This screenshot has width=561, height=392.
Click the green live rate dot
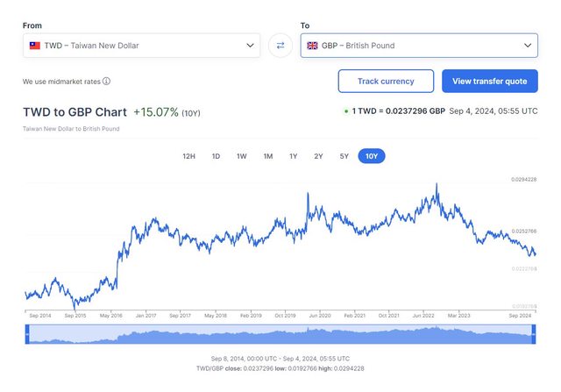pyautogui.click(x=345, y=111)
